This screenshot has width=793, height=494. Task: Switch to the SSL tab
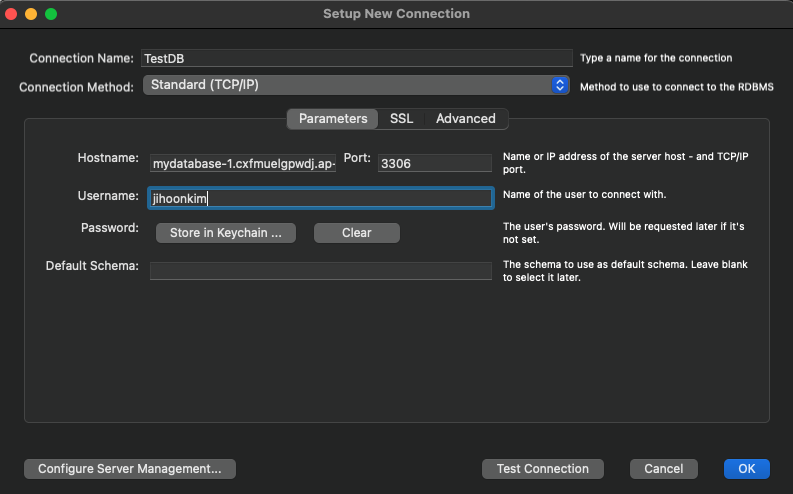(x=401, y=119)
